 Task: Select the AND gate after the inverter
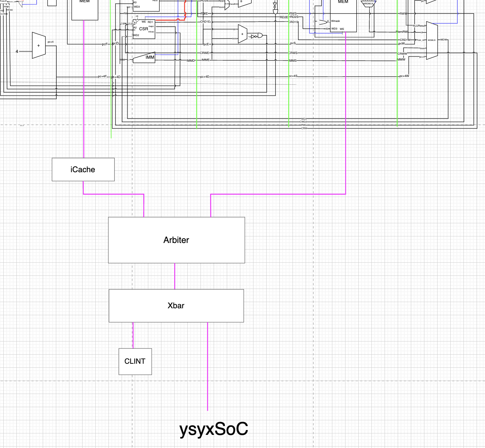260,36
